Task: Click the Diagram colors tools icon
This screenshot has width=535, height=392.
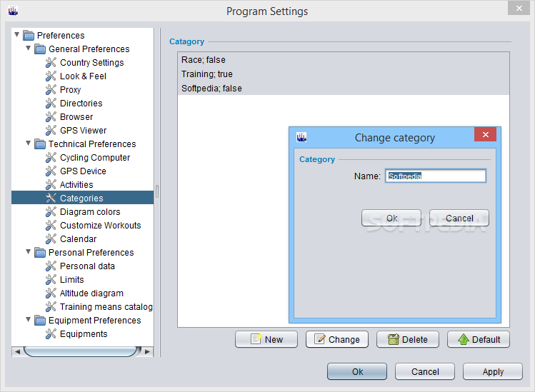Action: 51,211
